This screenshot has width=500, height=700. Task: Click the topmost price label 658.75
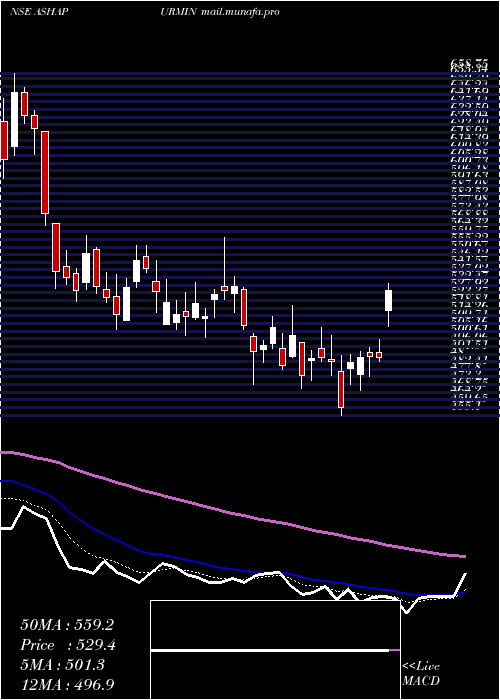click(468, 65)
